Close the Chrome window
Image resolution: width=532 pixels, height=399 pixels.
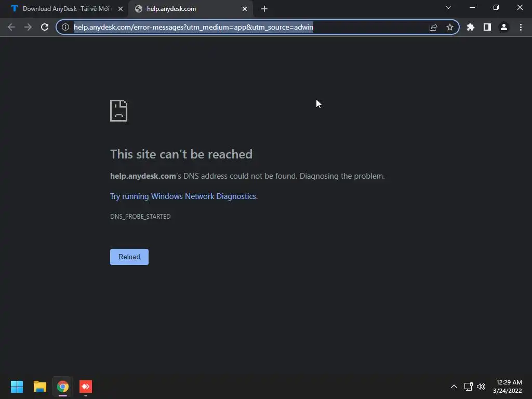[520, 7]
